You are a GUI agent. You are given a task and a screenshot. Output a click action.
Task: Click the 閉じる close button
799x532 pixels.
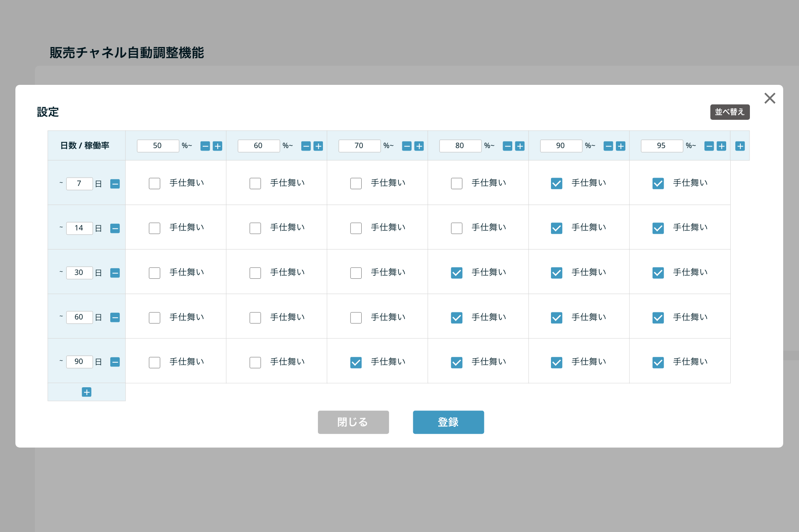click(x=353, y=422)
